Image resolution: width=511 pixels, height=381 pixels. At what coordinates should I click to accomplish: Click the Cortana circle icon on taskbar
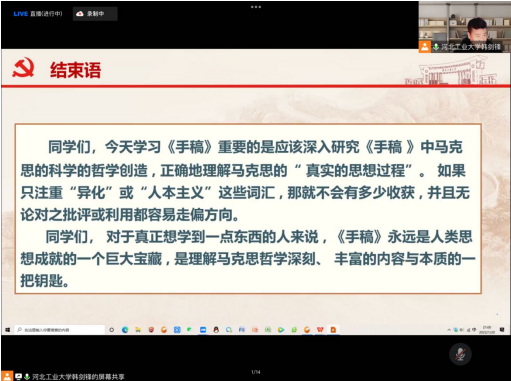pyautogui.click(x=112, y=330)
